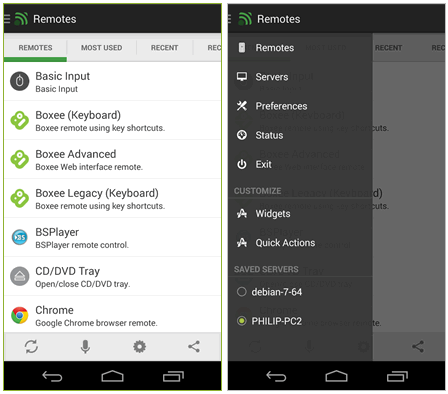Tap the Boxee (Keyboard) remote icon
448x394 pixels.
pos(20,120)
